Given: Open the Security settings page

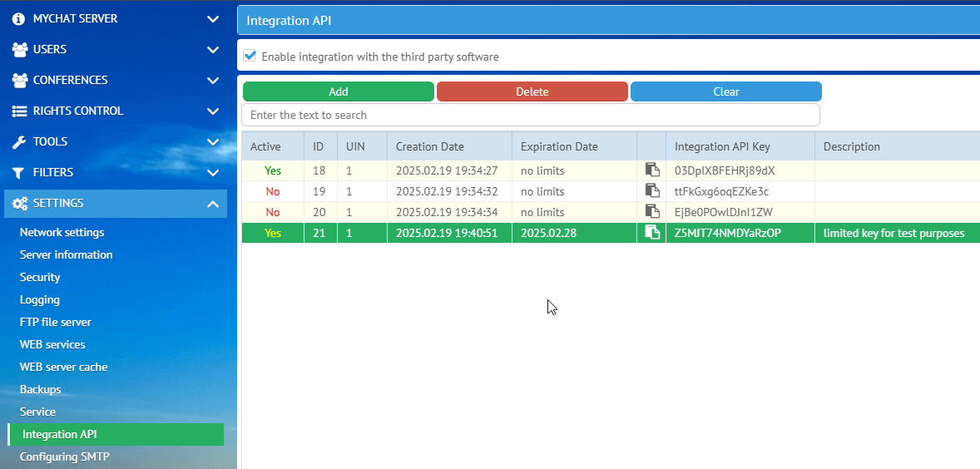Looking at the screenshot, I should (x=40, y=277).
